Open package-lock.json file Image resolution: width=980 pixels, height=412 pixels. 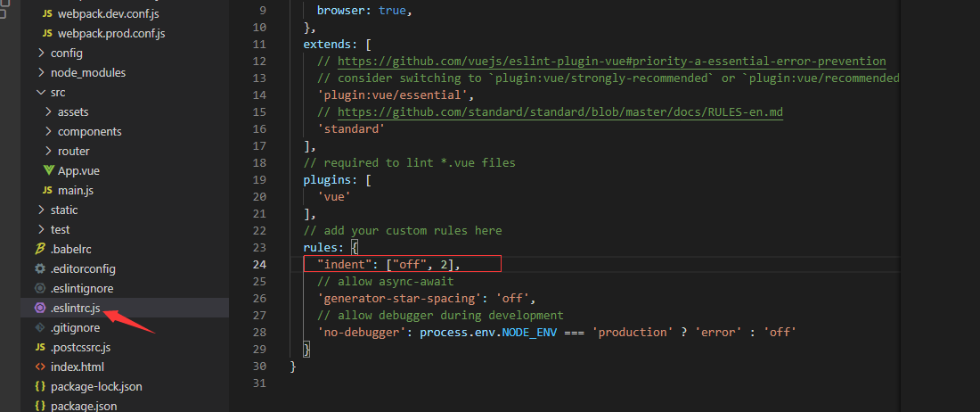pos(96,386)
